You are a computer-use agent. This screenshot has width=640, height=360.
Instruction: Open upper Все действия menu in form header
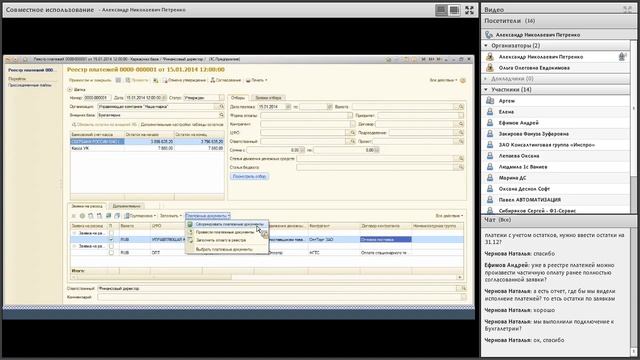pos(443,80)
